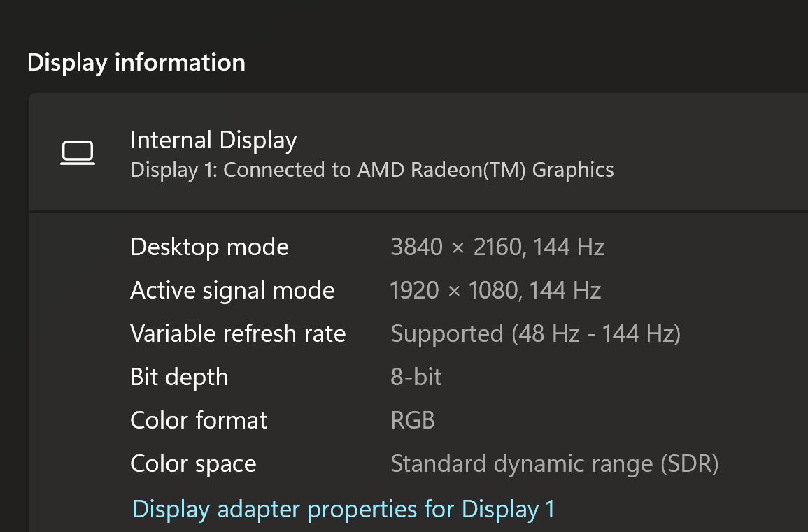Click the Supported (48 Hz - 144 Hz) value

point(535,333)
